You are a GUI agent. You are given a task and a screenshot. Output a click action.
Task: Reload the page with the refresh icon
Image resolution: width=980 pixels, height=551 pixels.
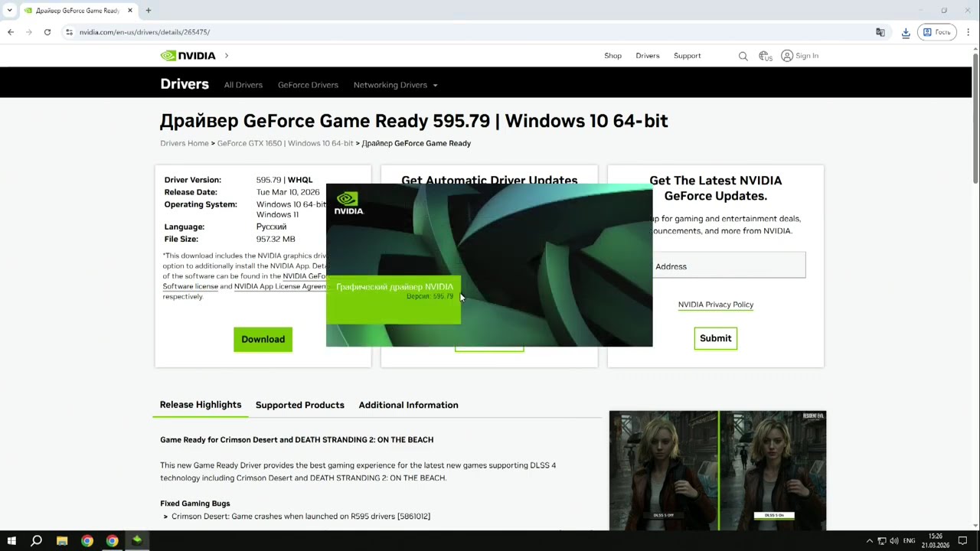47,32
